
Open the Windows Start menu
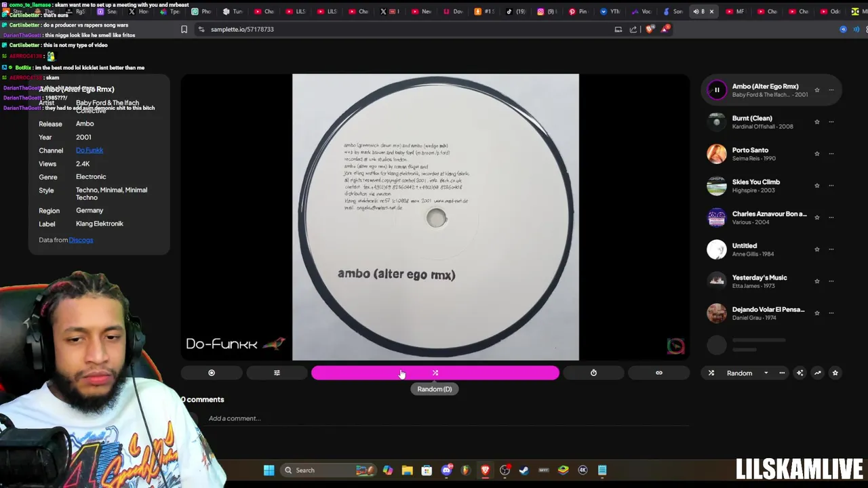coord(269,470)
